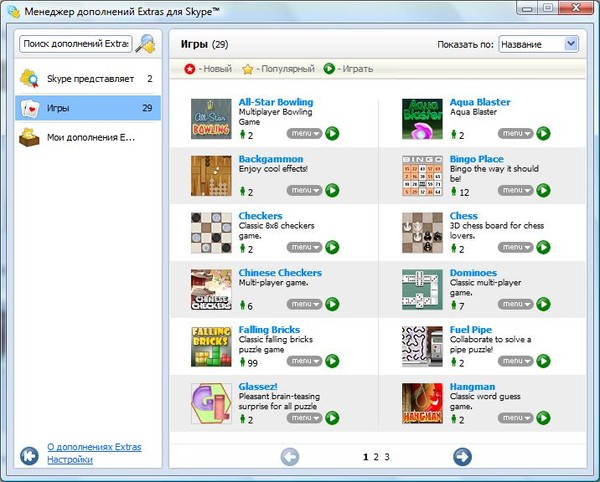Open the Fuel Pipe menu dropdown

[x=515, y=361]
